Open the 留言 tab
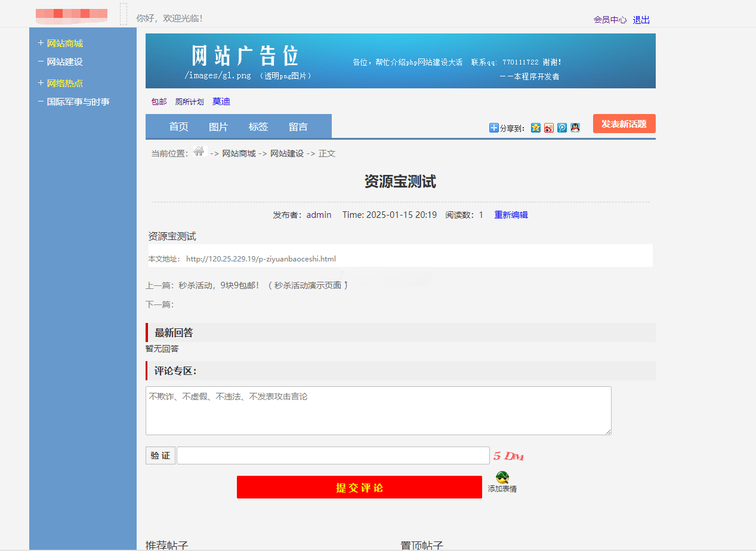Screen dimensions: 756x551 (298, 126)
